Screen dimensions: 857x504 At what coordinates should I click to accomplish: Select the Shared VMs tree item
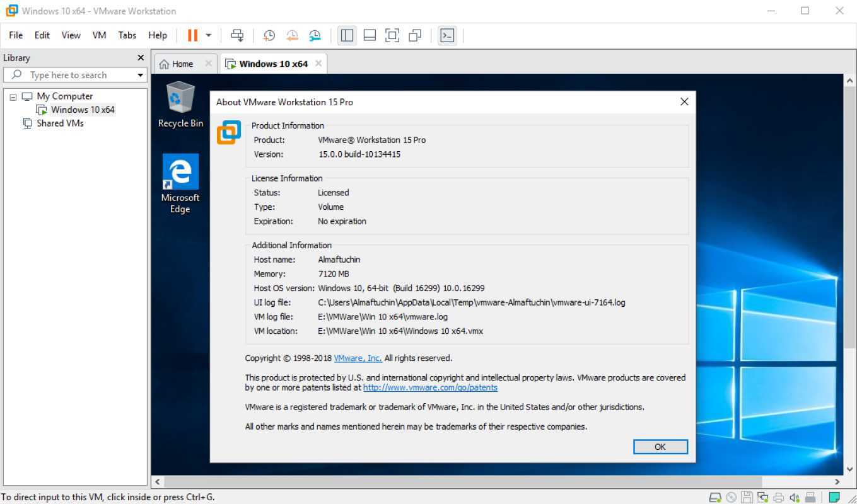60,123
